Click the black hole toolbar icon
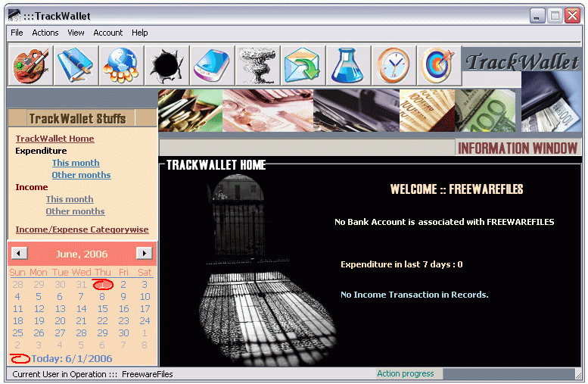Viewport: 588px width, 384px height. (x=167, y=66)
